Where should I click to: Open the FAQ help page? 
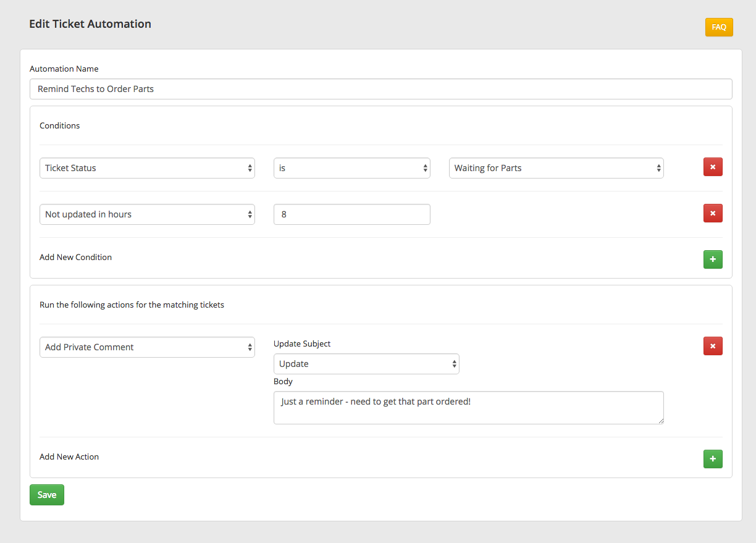point(719,27)
